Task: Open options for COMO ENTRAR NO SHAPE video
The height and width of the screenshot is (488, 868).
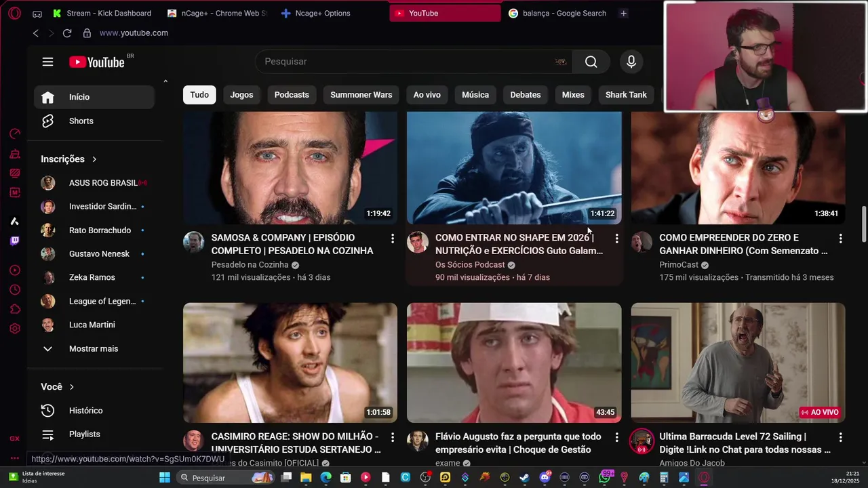Action: 616,239
